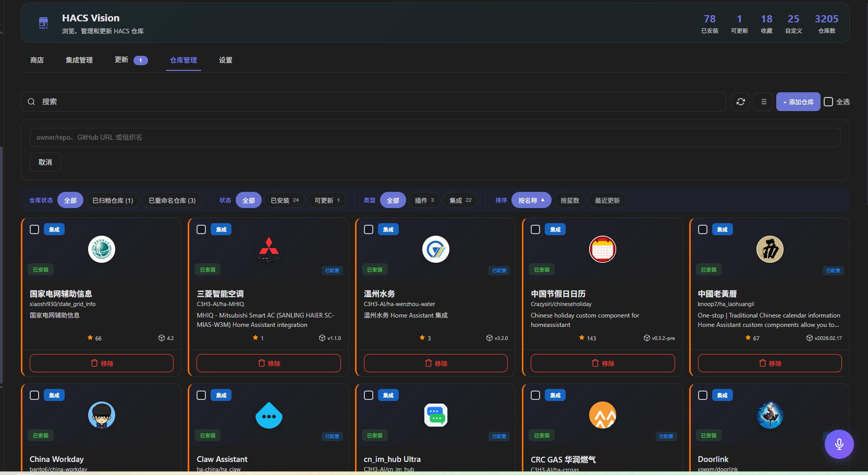Show only 可更新 1 repositories
868x475 pixels.
point(327,200)
